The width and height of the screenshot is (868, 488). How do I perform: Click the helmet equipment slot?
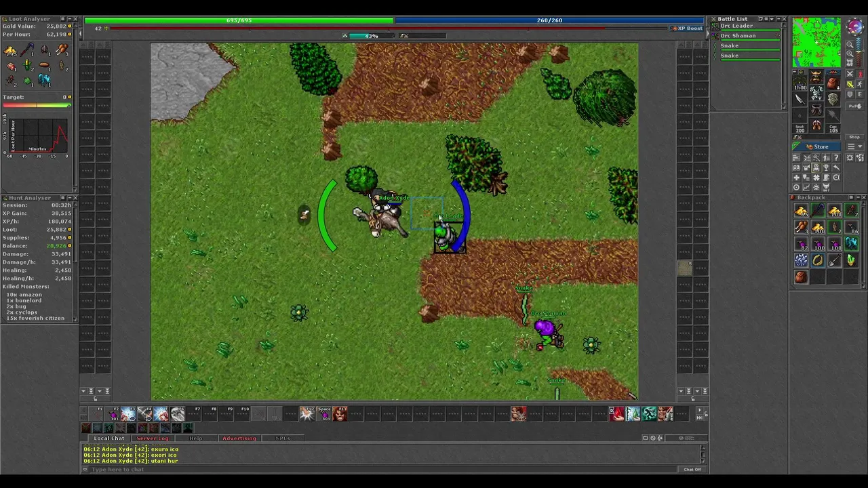[x=816, y=77]
